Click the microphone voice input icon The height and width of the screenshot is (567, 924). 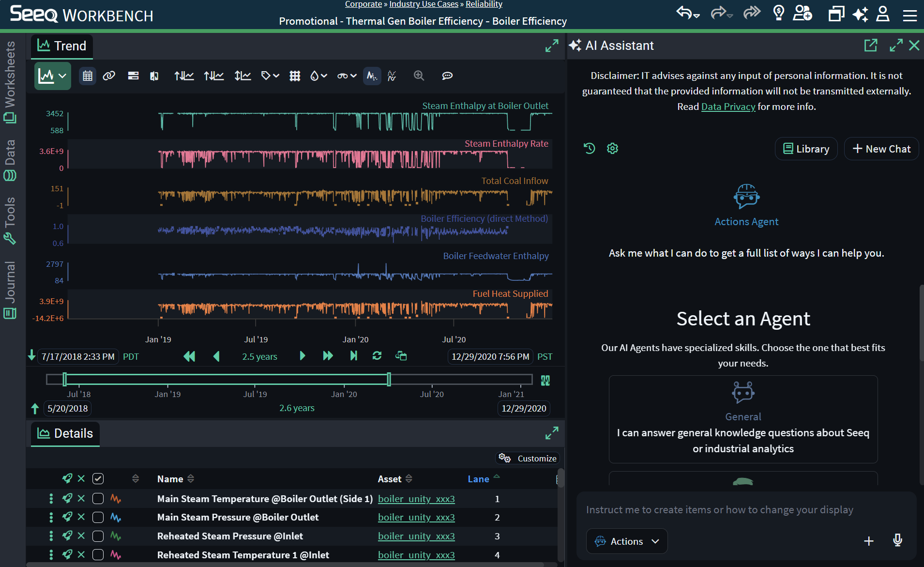[897, 541]
